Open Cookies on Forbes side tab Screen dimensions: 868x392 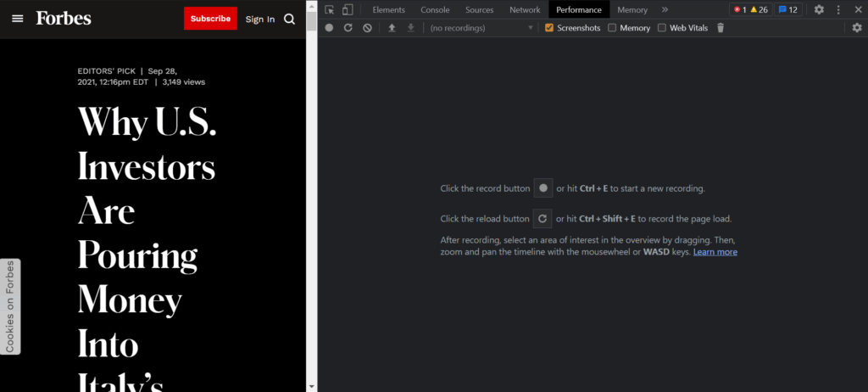click(x=10, y=306)
